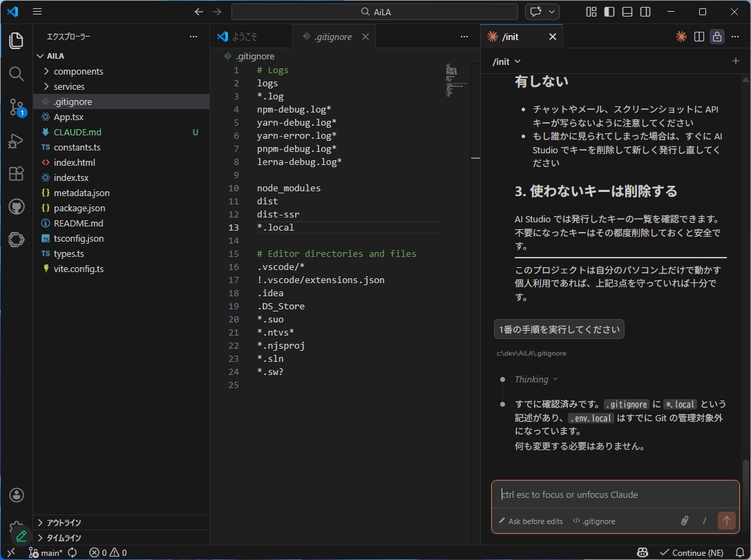Click the Claude spark icon in editor toolbar
751x560 pixels.
pos(681,37)
